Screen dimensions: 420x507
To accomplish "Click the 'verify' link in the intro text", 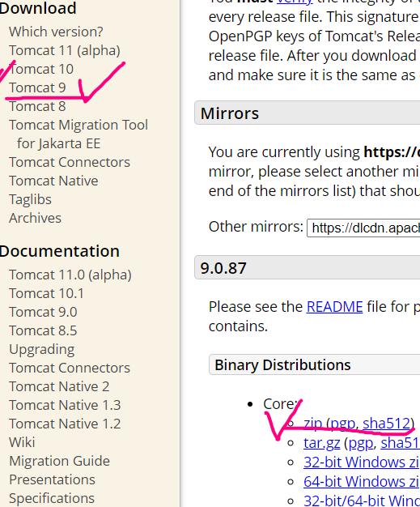I will pos(295,2).
